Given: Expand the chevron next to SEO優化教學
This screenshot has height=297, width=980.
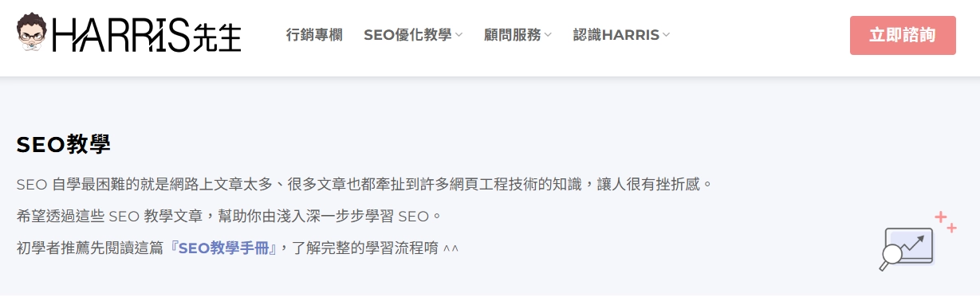Looking at the screenshot, I should pos(459,35).
